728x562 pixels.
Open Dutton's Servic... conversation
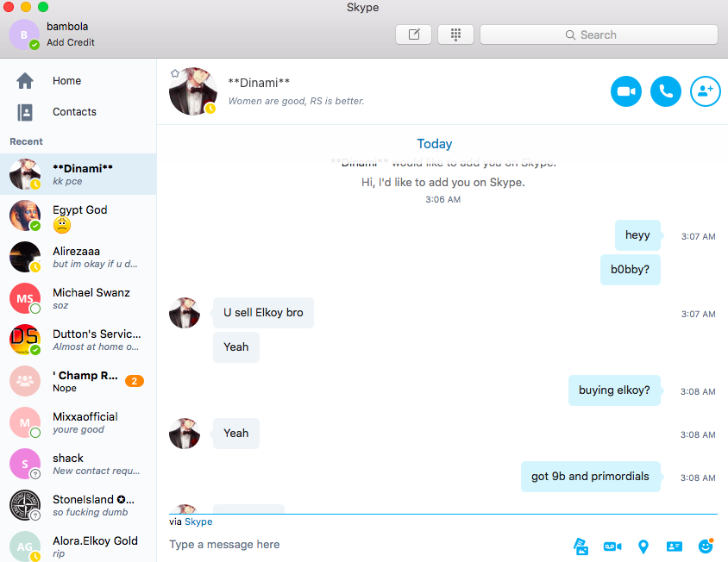(x=78, y=340)
